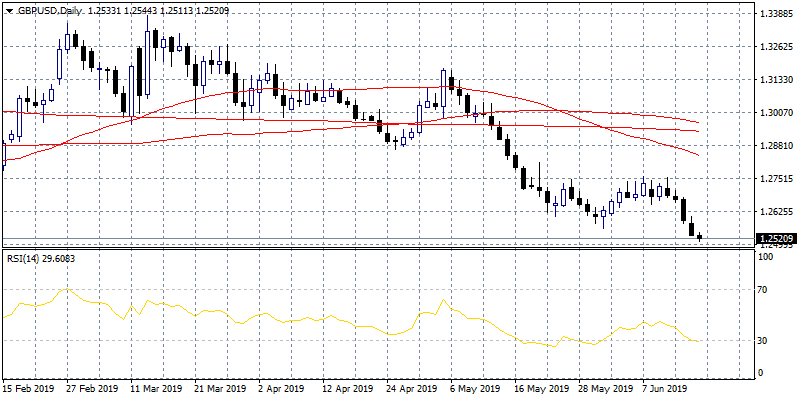Click the low price value 1.25113
The width and height of the screenshot is (800, 400).
point(179,11)
